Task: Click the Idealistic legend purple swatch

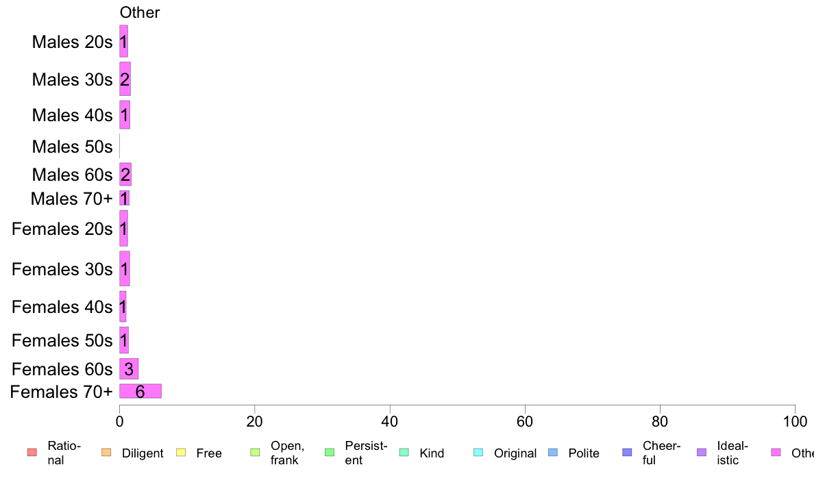Action: tap(702, 453)
